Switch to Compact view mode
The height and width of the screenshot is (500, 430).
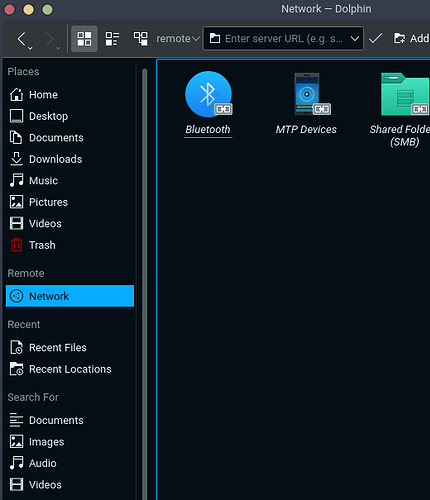(112, 39)
